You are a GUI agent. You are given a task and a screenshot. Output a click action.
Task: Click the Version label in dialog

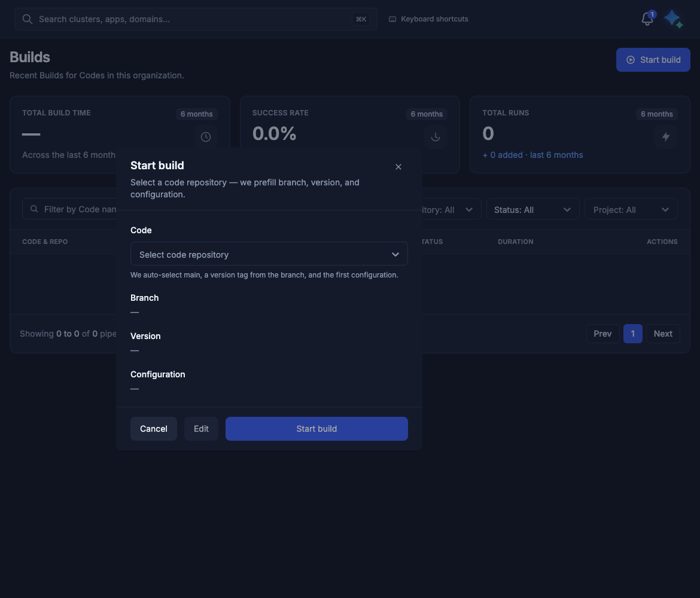pyautogui.click(x=145, y=336)
